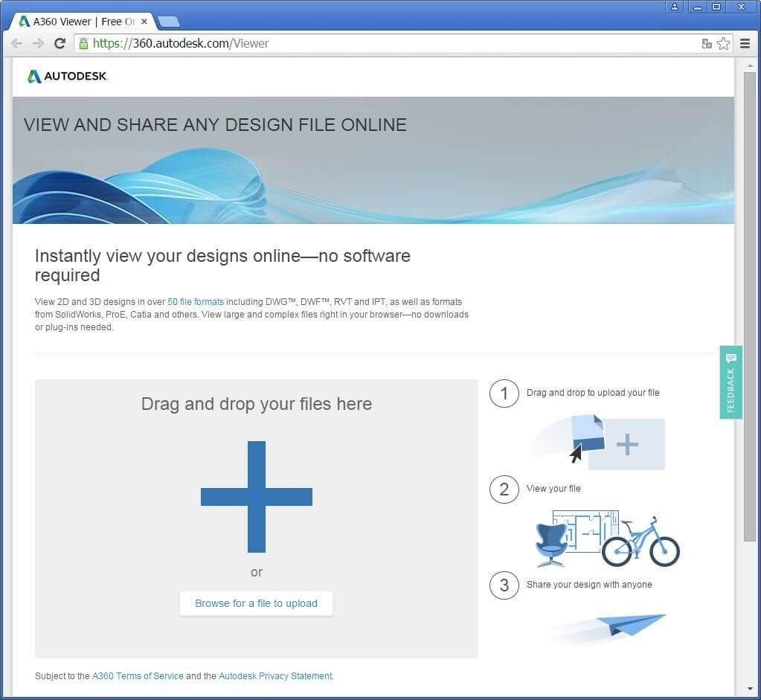
Task: Click the large blue plus upload icon
Action: pyautogui.click(x=256, y=497)
